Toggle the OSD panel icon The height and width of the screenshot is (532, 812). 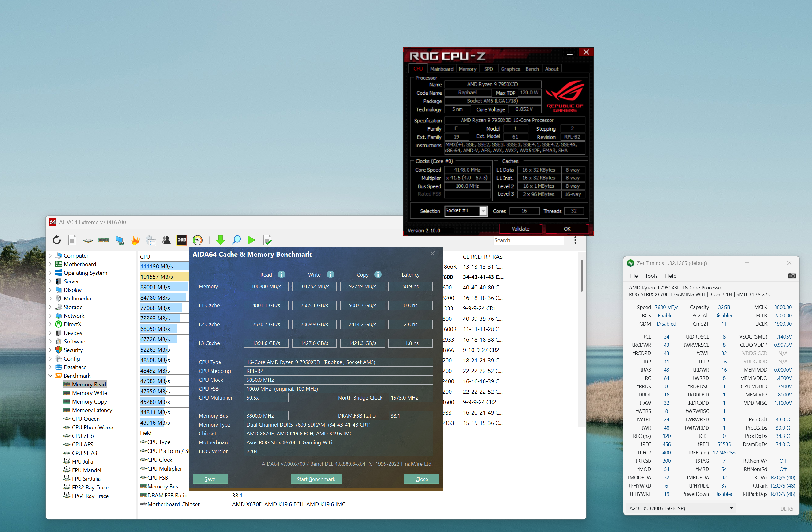(182, 240)
